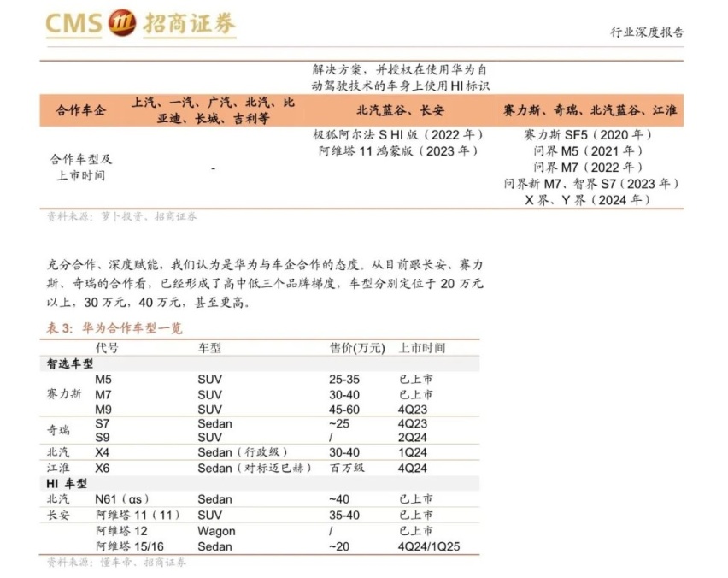Click the 4Q24/1Q25 launch time cell

429,546
